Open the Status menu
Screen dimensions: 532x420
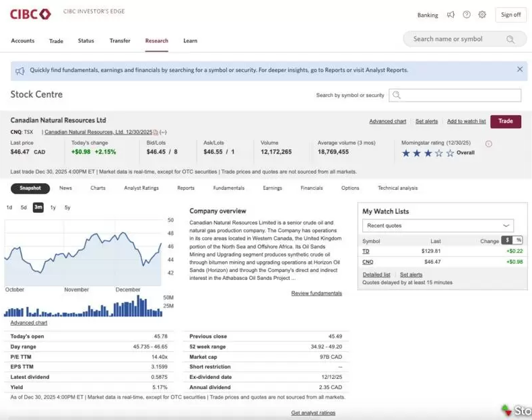pyautogui.click(x=86, y=40)
